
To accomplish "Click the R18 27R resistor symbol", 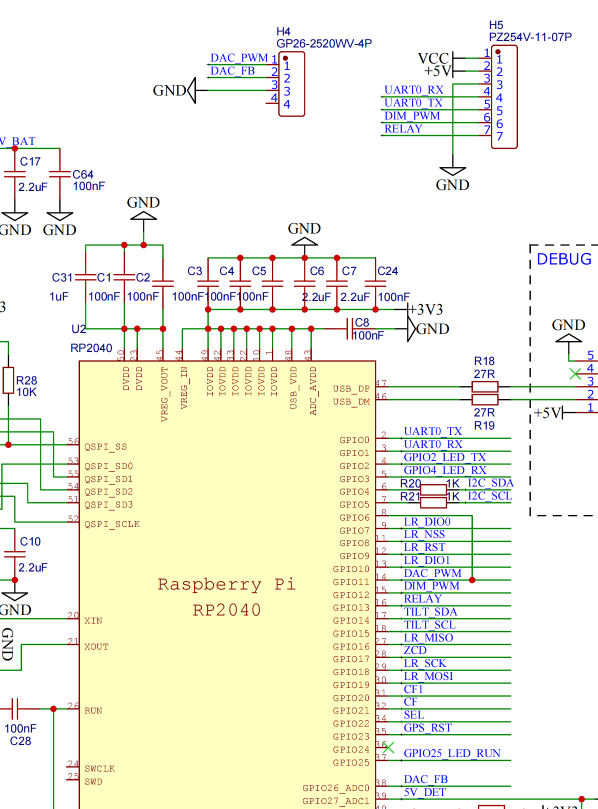I will 485,386.
